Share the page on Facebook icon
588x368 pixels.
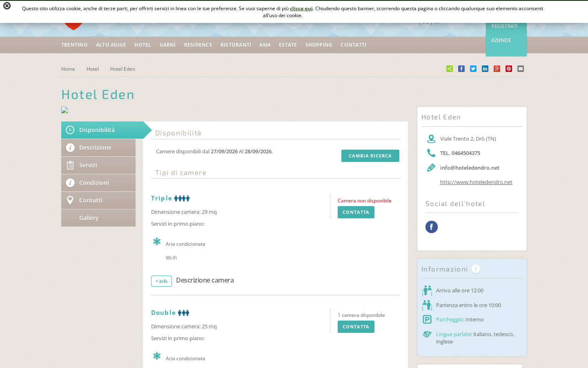(x=461, y=69)
